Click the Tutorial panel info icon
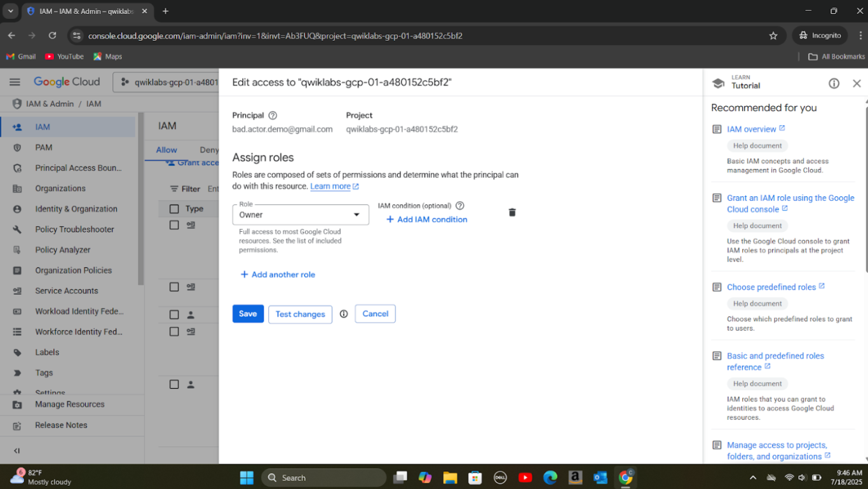 click(x=834, y=84)
